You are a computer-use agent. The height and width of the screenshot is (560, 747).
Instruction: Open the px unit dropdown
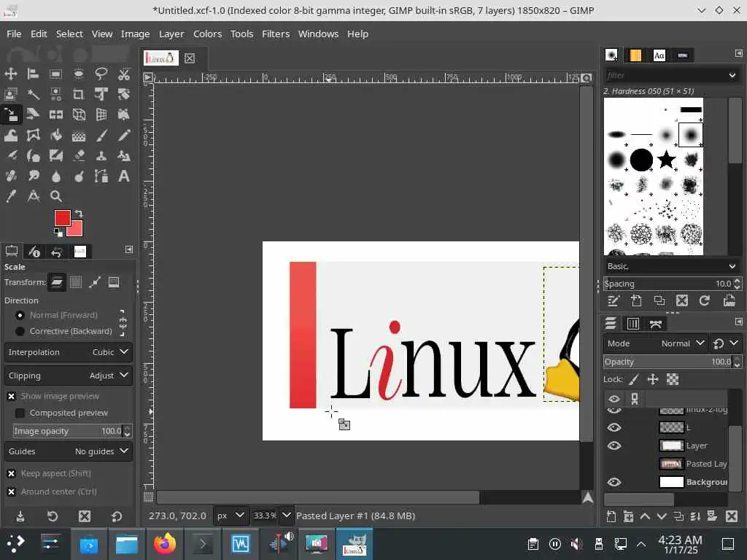[230, 516]
